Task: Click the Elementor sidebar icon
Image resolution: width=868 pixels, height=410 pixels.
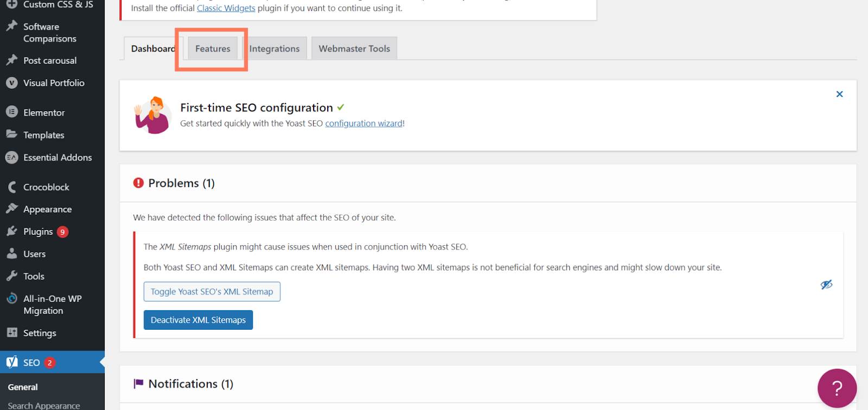Action: [12, 112]
